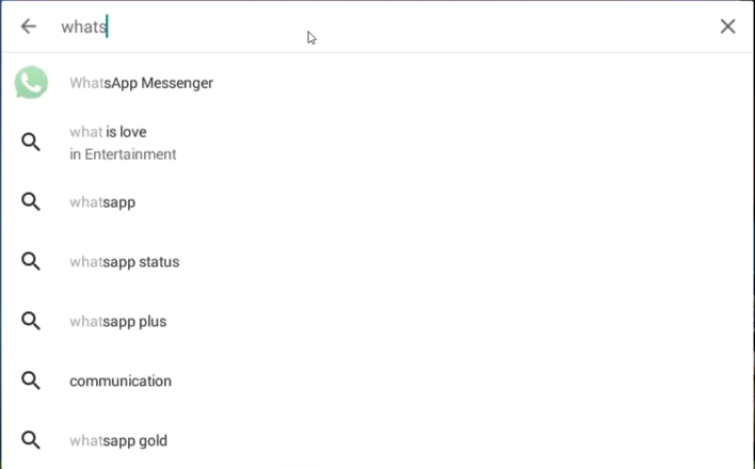
Task: Open the WhatsApp green phone app icon
Action: pyautogui.click(x=31, y=83)
